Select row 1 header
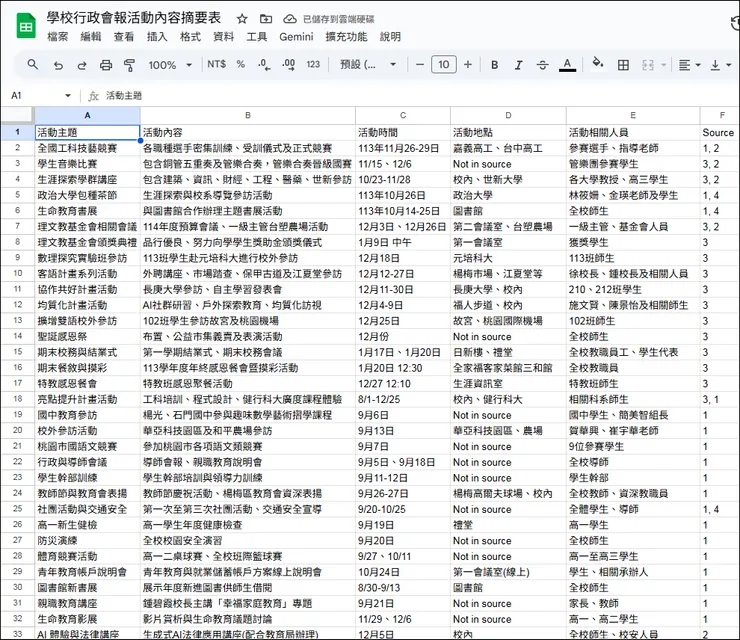This screenshot has height=640, width=740. [17, 132]
